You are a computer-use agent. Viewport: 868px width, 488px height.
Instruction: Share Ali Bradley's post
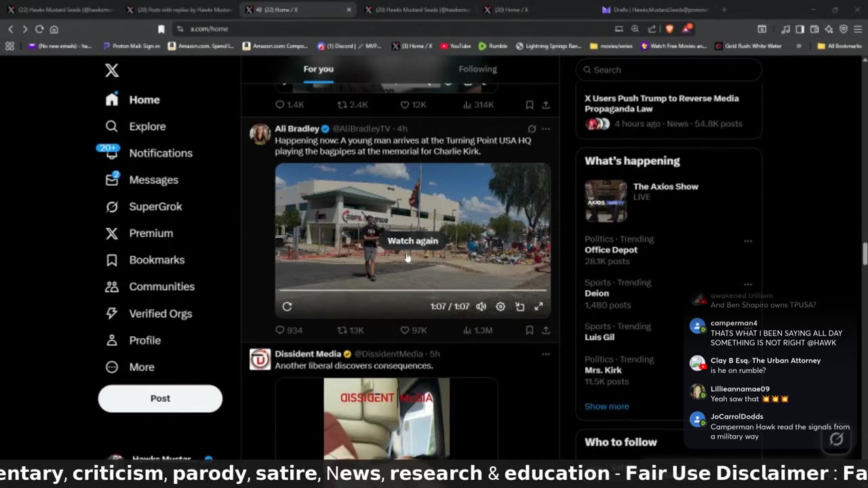545,330
